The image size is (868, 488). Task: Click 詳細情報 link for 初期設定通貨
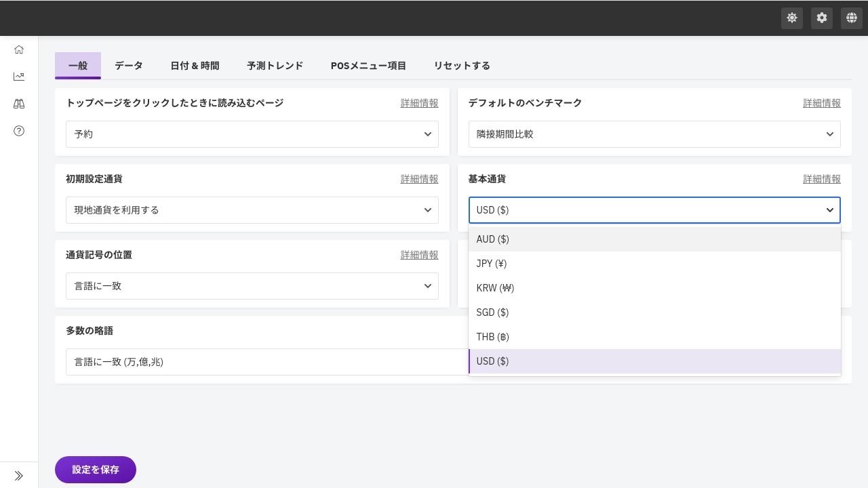point(419,179)
